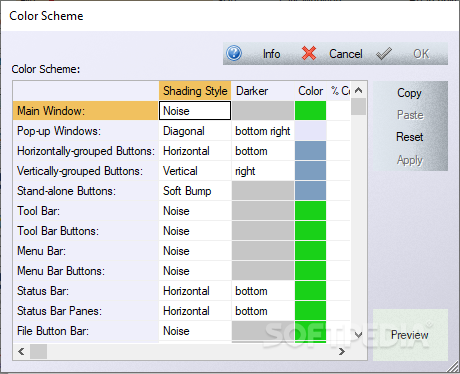This screenshot has height=374, width=460.
Task: Pick Stand-alone Buttons blue color swatch
Action: click(311, 191)
